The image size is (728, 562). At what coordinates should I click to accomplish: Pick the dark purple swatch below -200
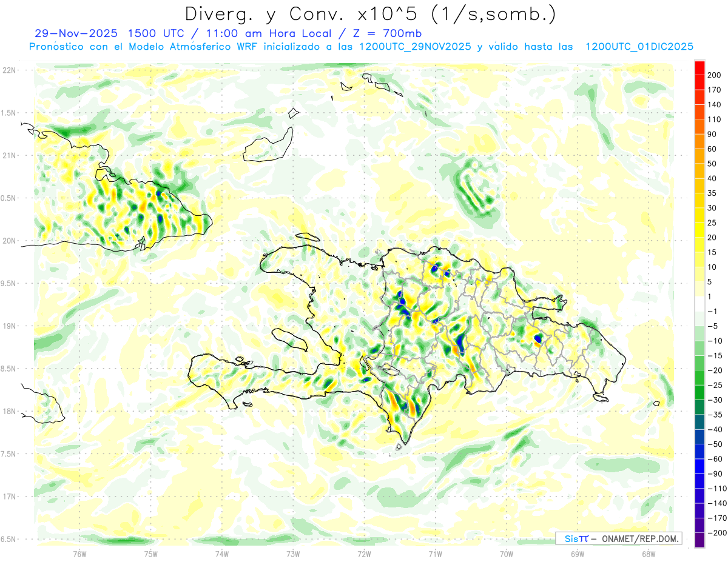pyautogui.click(x=699, y=540)
